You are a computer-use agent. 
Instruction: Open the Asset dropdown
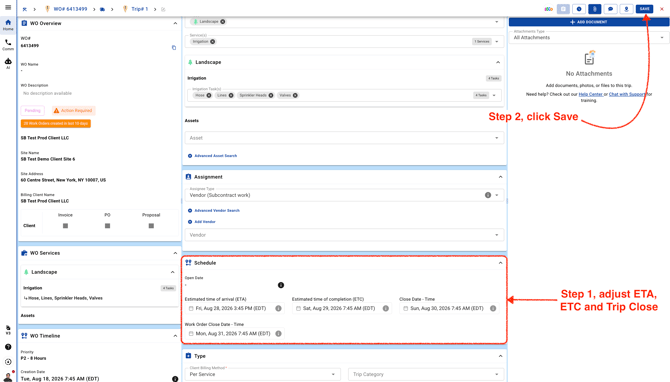(x=344, y=138)
